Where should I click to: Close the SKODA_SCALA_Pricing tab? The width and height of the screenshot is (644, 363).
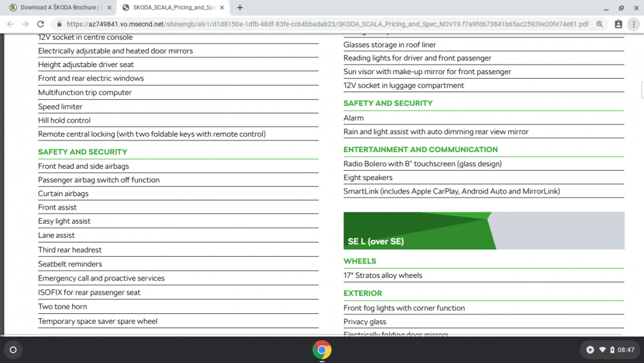pos(222,7)
